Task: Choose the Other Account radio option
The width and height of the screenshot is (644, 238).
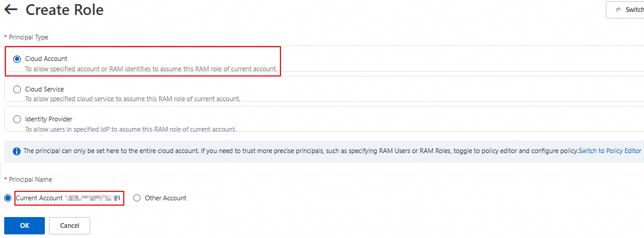Action: pyautogui.click(x=137, y=198)
